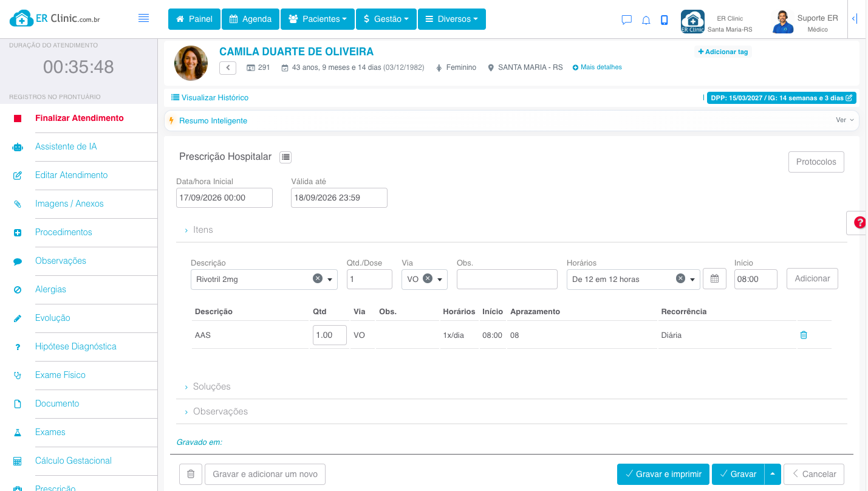This screenshot has width=868, height=491.
Task: Click the Cancelar button
Action: (814, 474)
